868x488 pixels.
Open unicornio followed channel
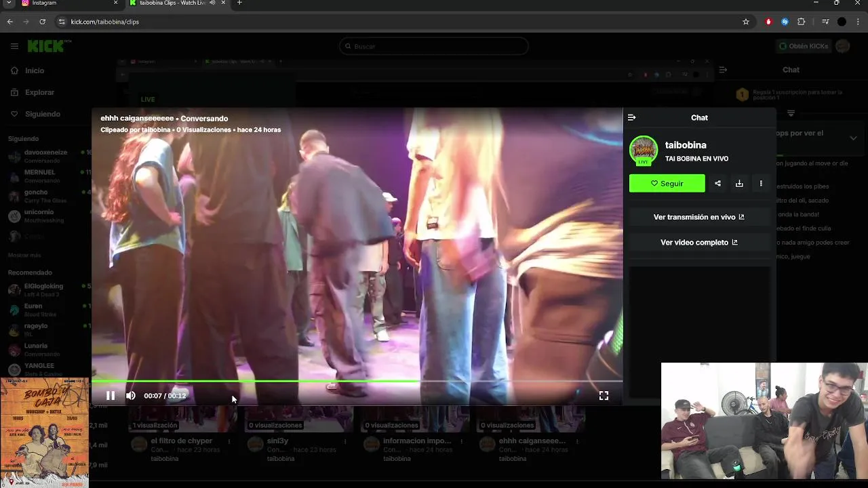click(x=47, y=216)
